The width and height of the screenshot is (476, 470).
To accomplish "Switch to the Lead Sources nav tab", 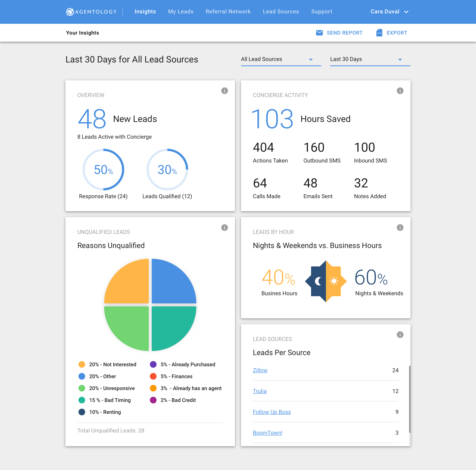I will [x=281, y=12].
